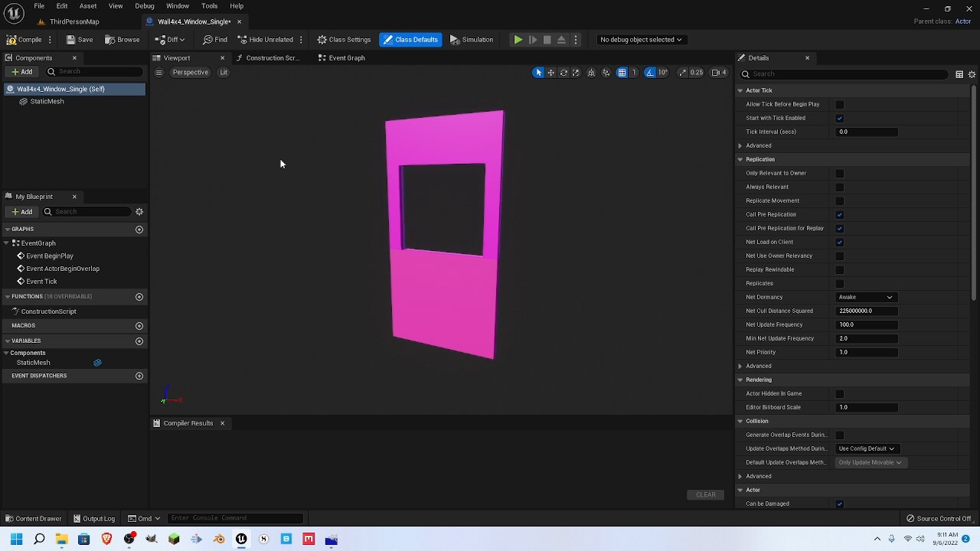This screenshot has width=980, height=551.
Task: Toggle rotation snapping angle icon
Action: point(650,73)
